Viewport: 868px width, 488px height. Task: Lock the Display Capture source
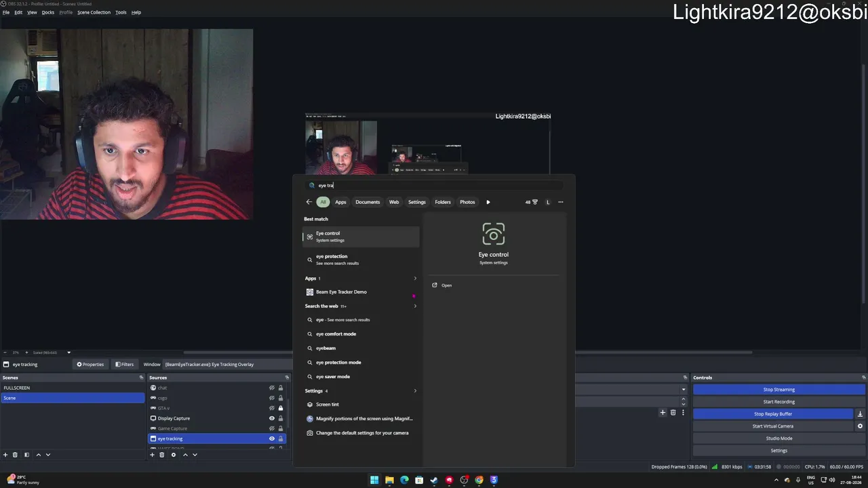281,418
